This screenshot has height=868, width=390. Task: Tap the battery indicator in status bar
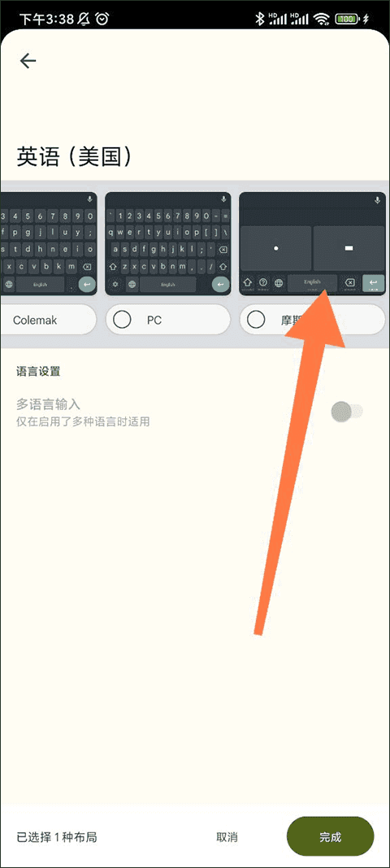[x=347, y=20]
